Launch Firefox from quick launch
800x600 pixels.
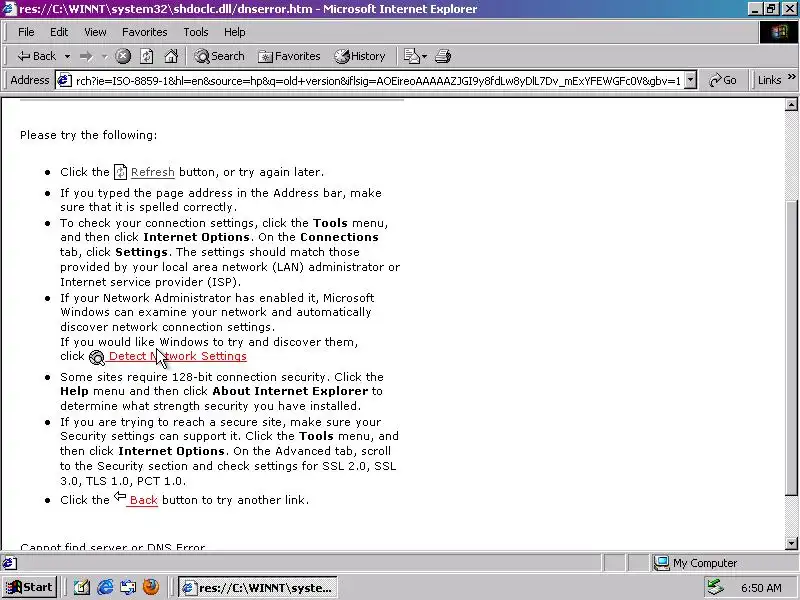(x=151, y=588)
